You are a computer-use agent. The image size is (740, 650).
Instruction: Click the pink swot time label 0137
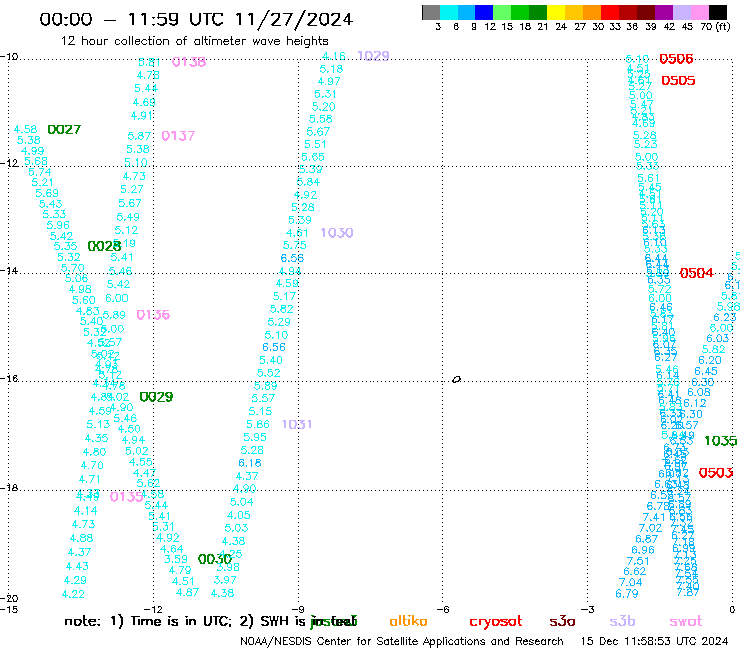[178, 136]
